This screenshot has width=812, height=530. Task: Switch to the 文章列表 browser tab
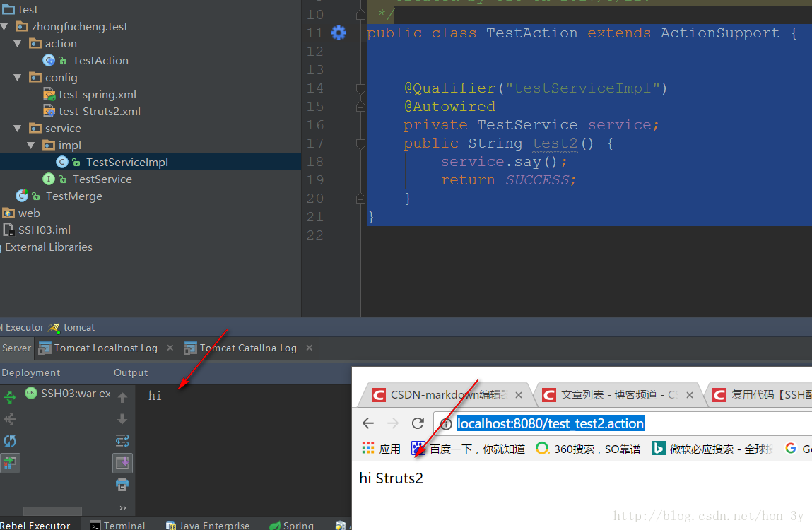click(619, 395)
